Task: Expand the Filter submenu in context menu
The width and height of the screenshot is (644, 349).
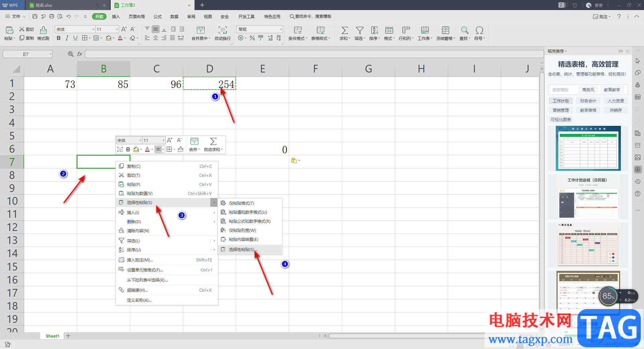Action: coord(214,241)
